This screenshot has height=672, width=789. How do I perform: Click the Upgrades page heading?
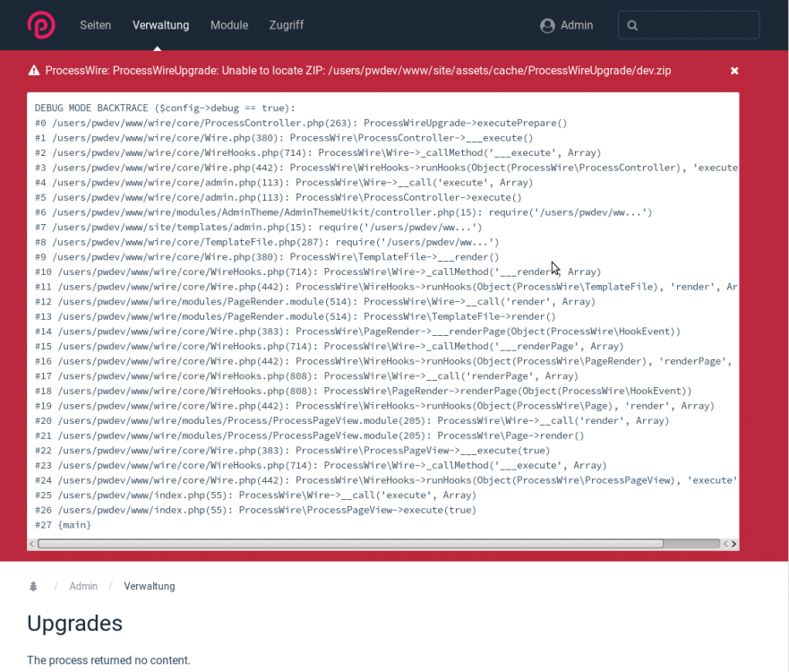[x=74, y=623]
